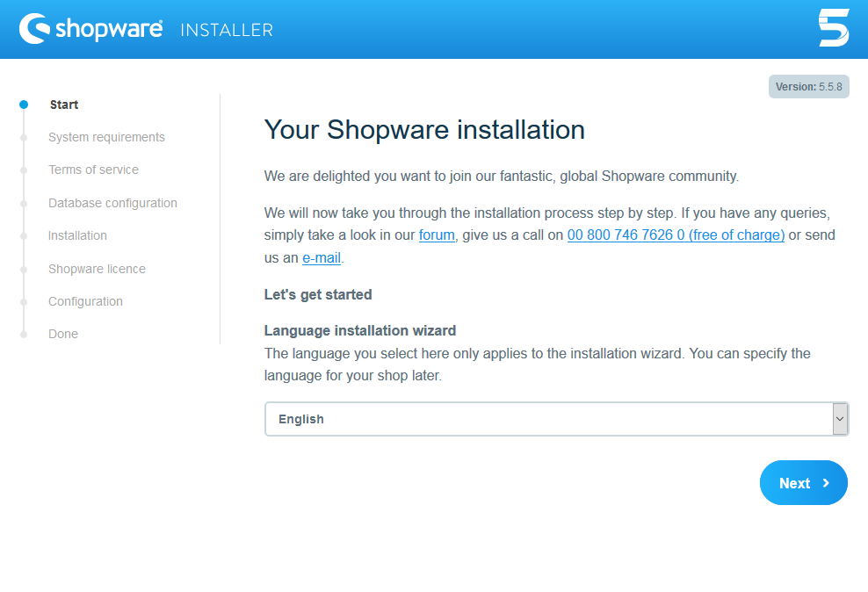Click the INSTALLER text in the header
This screenshot has width=868, height=592.
click(227, 30)
